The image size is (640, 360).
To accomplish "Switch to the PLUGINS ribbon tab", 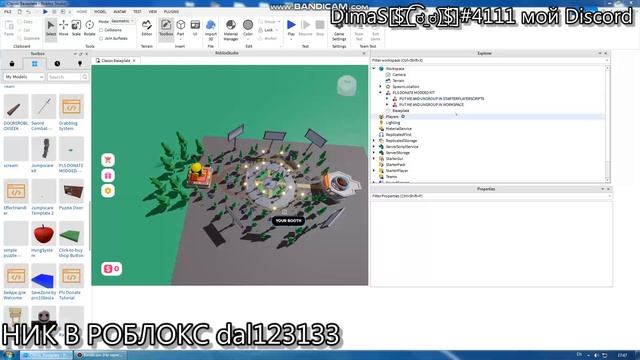I will coord(171,12).
